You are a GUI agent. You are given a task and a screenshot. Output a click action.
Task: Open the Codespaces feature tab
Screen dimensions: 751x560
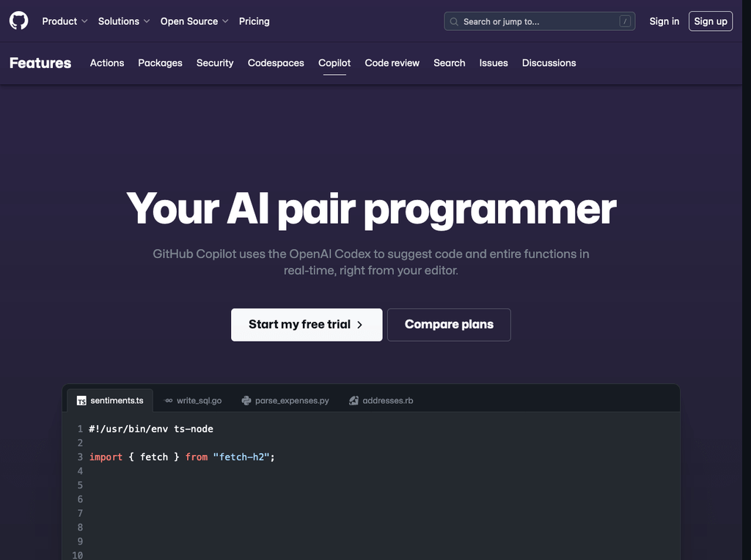click(276, 63)
